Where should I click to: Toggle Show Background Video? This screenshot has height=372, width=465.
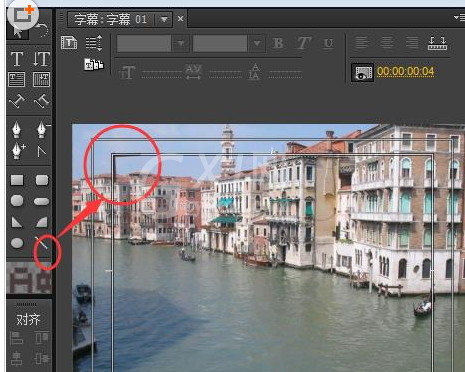362,72
